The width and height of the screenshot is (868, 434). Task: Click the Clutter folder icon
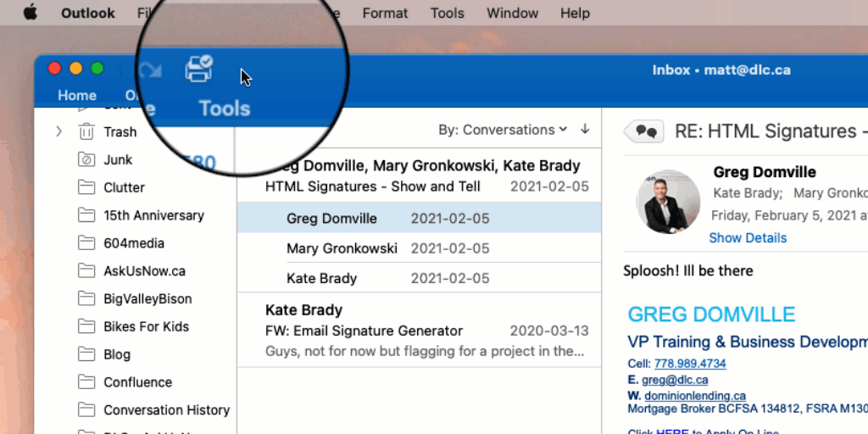(x=86, y=187)
